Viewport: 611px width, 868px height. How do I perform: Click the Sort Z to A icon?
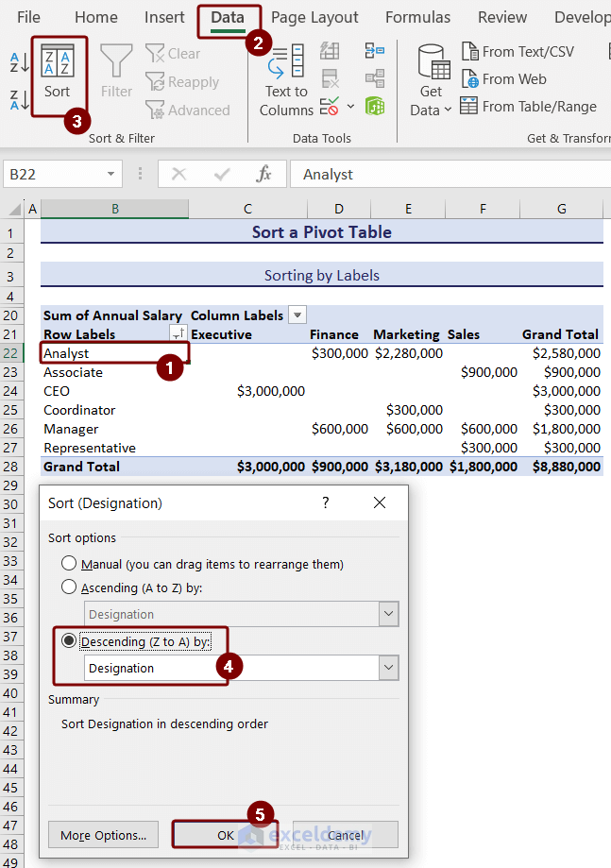point(20,100)
